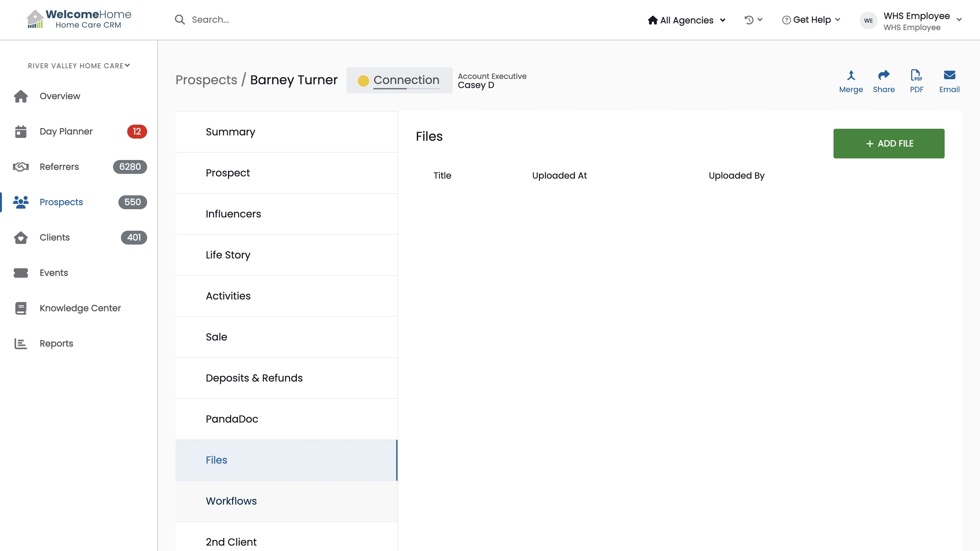Click the Reports chart icon
Screen dimensions: 980x551
point(21,344)
